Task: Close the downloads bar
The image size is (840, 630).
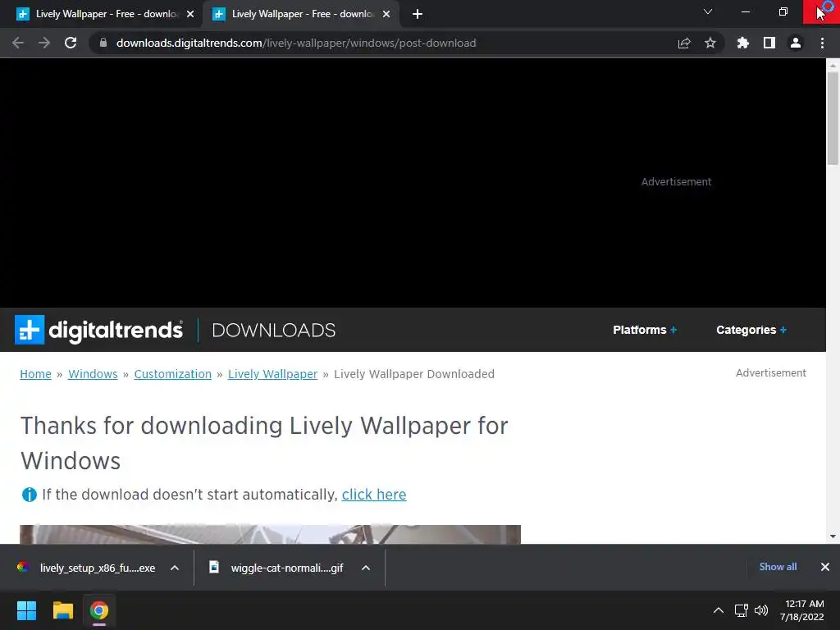Action: point(825,567)
